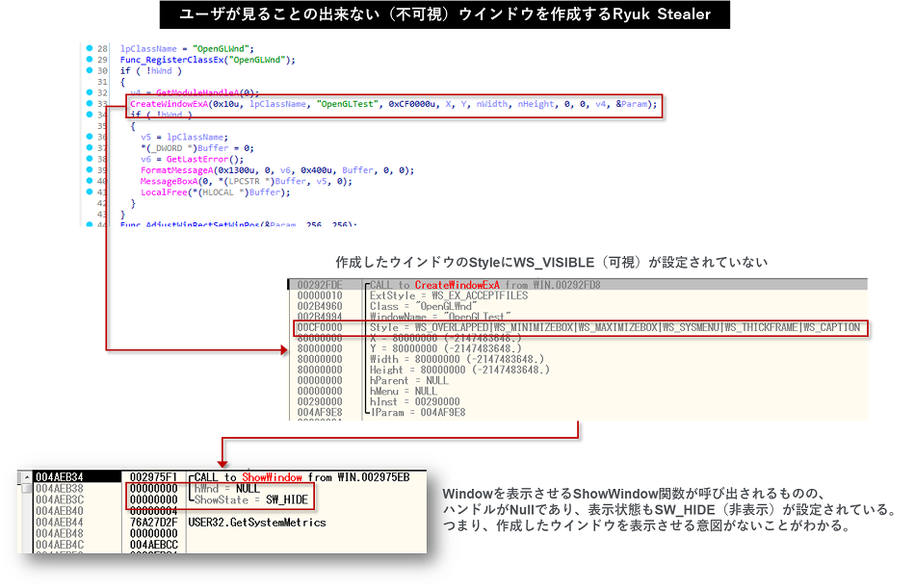This screenshot has height=588, width=915.
Task: Click the ShowState = SW_HIDE entry
Action: tap(251, 499)
